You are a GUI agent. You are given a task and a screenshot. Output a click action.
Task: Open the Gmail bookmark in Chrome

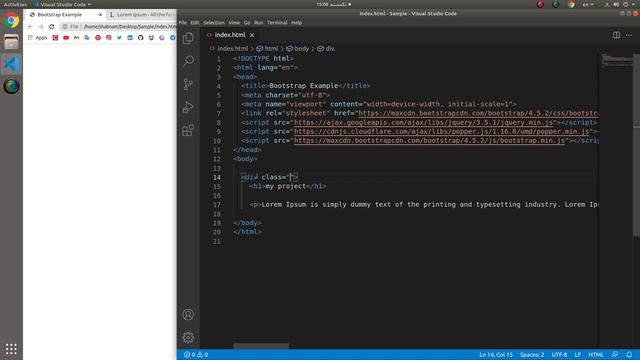(x=76, y=38)
